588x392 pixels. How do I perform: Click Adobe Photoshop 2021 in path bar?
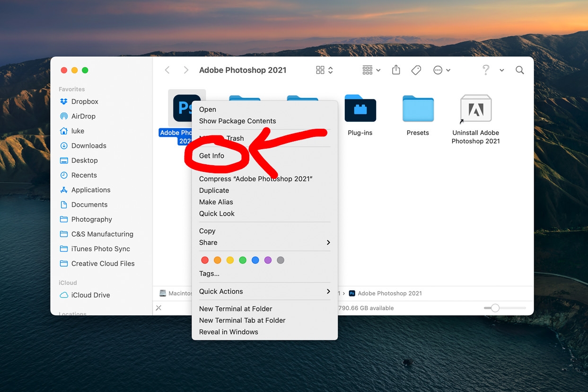(385, 293)
